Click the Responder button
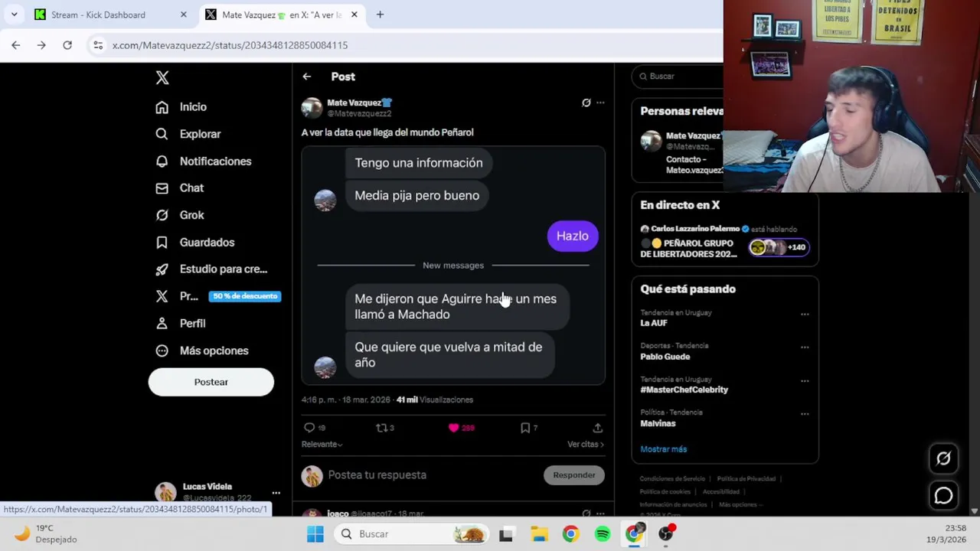Image resolution: width=980 pixels, height=551 pixels. click(574, 475)
